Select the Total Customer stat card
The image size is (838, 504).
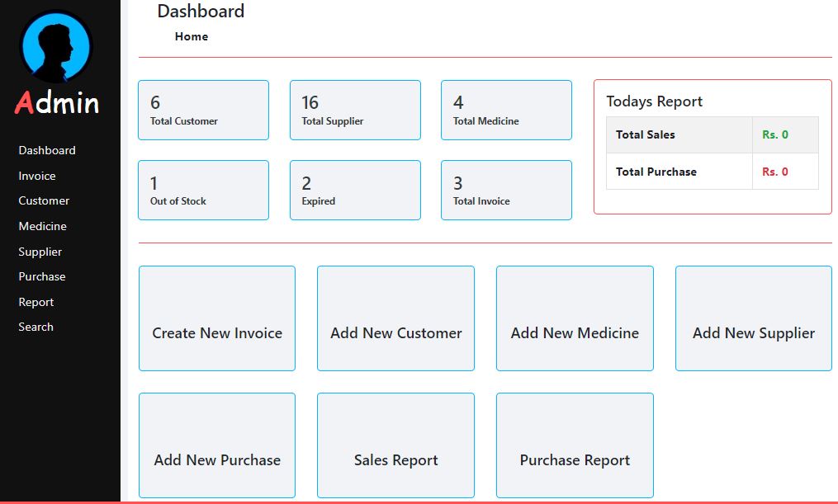[203, 110]
